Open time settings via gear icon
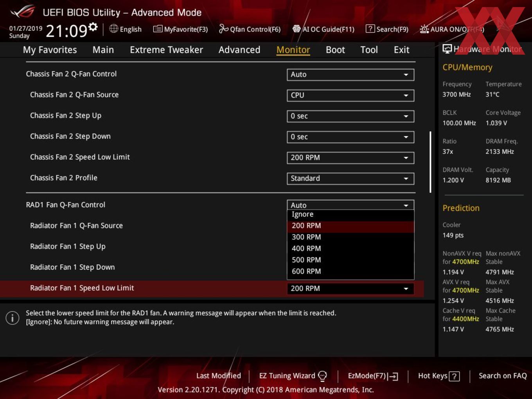The height and width of the screenshot is (399, 532). click(x=93, y=27)
